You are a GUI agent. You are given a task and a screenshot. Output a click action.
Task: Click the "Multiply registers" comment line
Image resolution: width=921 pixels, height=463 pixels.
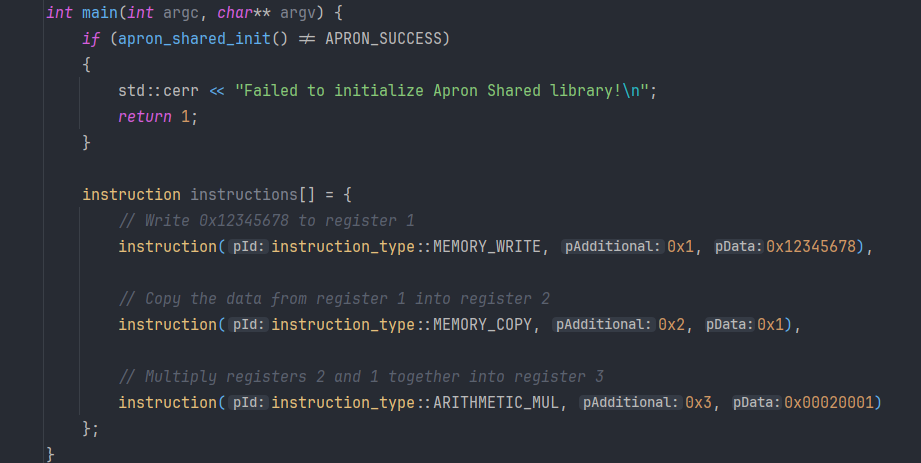pyautogui.click(x=362, y=376)
